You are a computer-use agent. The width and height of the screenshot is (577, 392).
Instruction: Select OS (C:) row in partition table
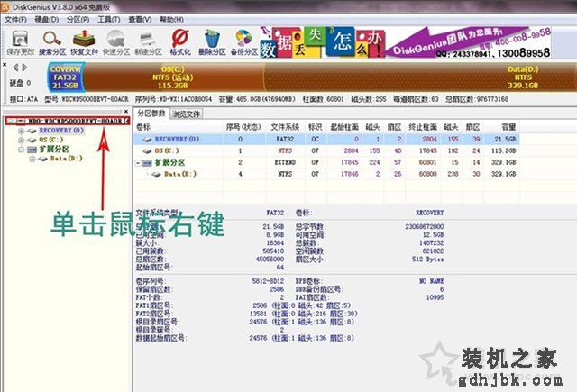click(326, 150)
